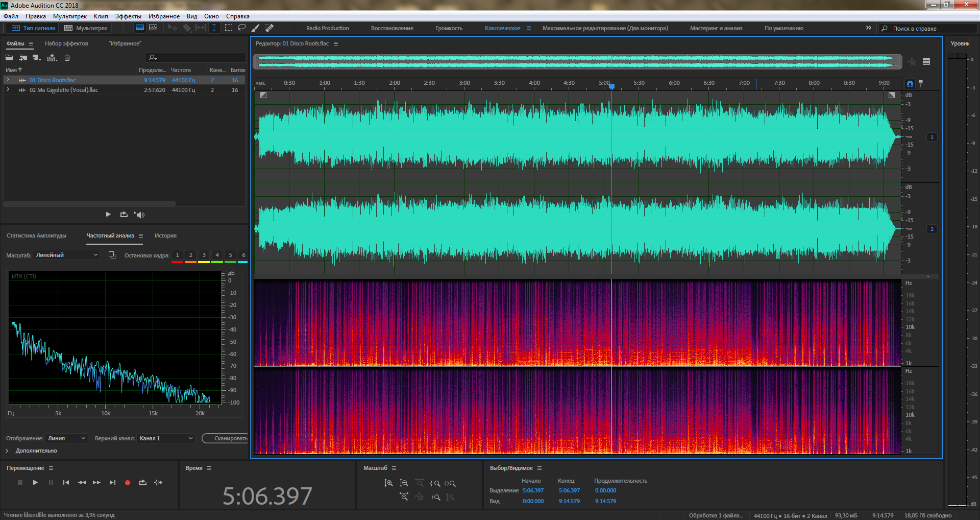Open the Верхний канал dropdown
Screen dimensions: 980x520
pos(166,438)
